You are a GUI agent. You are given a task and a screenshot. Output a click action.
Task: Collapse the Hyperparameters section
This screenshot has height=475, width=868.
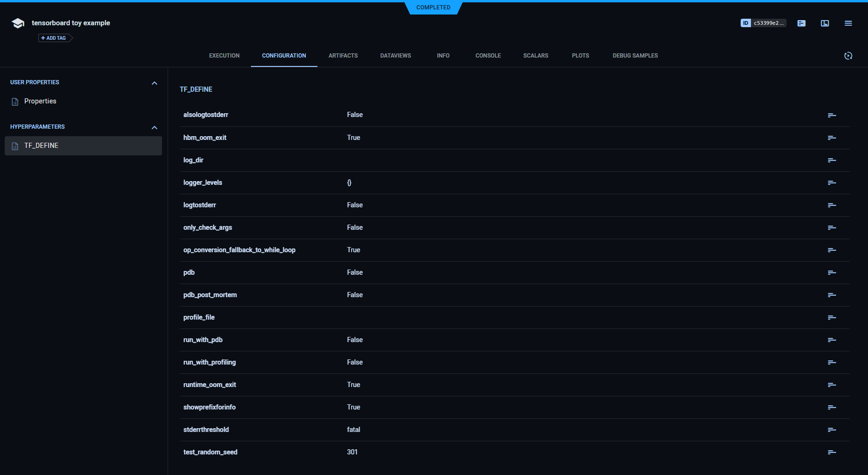154,127
